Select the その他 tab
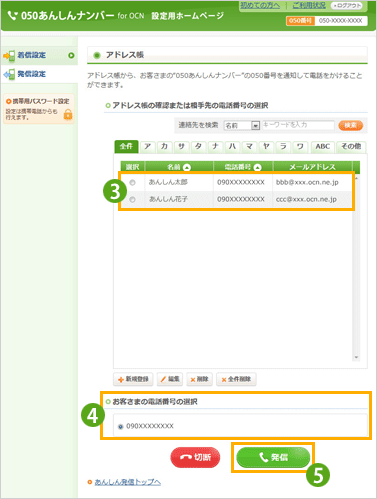 coord(351,147)
